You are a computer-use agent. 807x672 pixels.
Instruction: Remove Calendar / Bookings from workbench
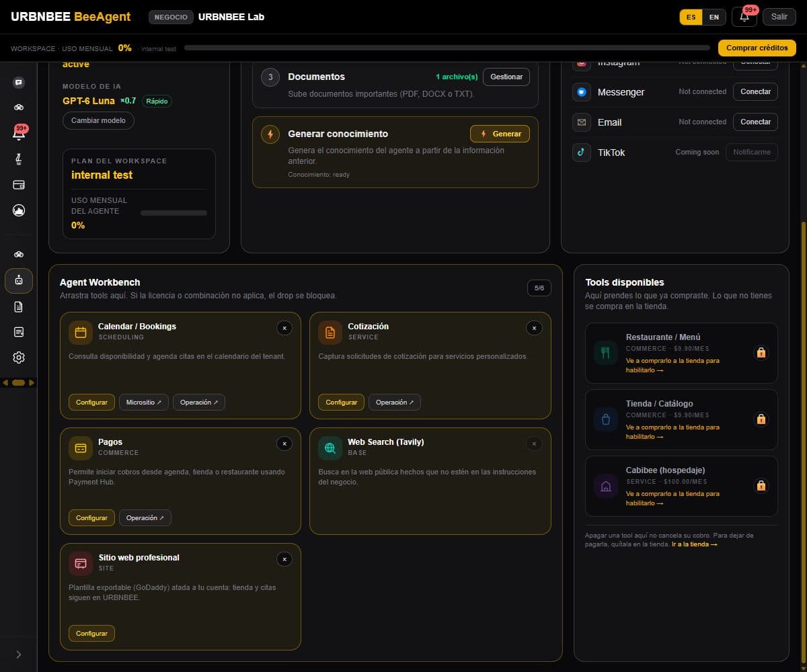tap(284, 328)
